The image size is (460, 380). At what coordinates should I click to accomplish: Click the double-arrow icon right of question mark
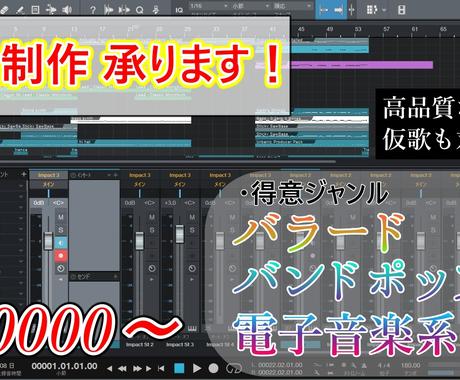pyautogui.click(x=108, y=10)
